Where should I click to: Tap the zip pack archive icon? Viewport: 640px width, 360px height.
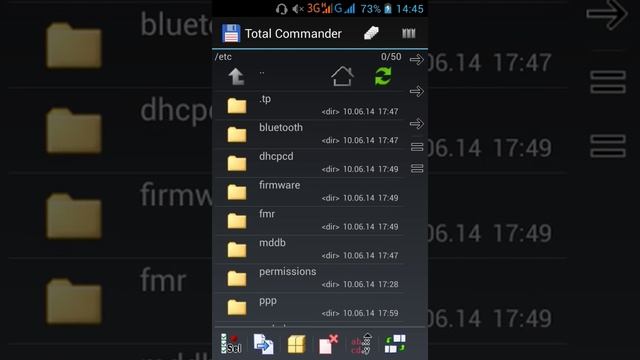pos(296,344)
